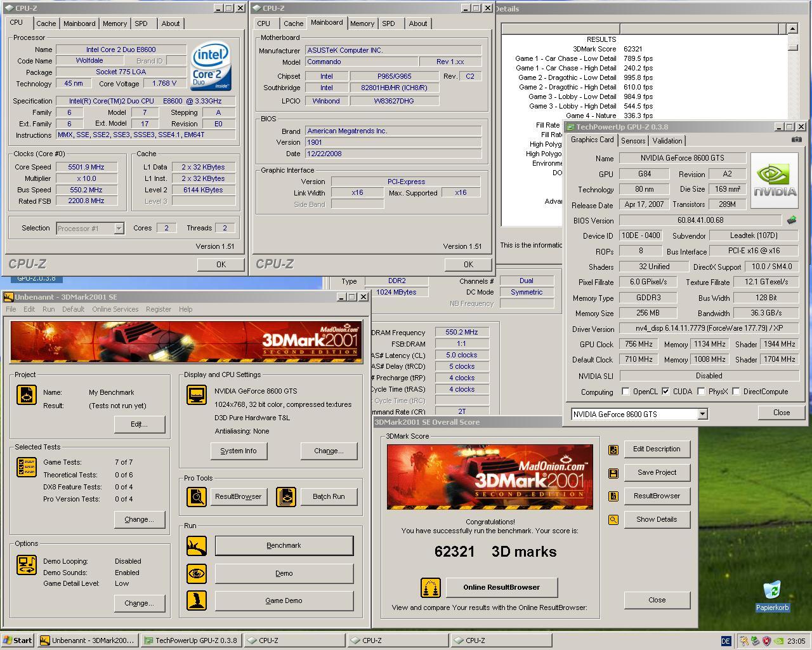The image size is (812, 650).
Task: Open the Online Services menu
Action: (x=115, y=309)
